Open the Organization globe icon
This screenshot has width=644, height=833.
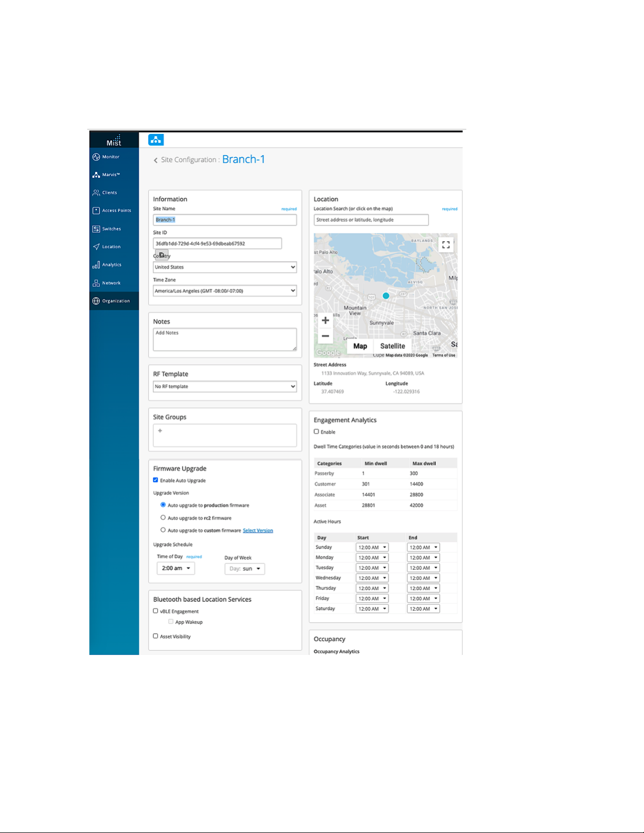(96, 301)
